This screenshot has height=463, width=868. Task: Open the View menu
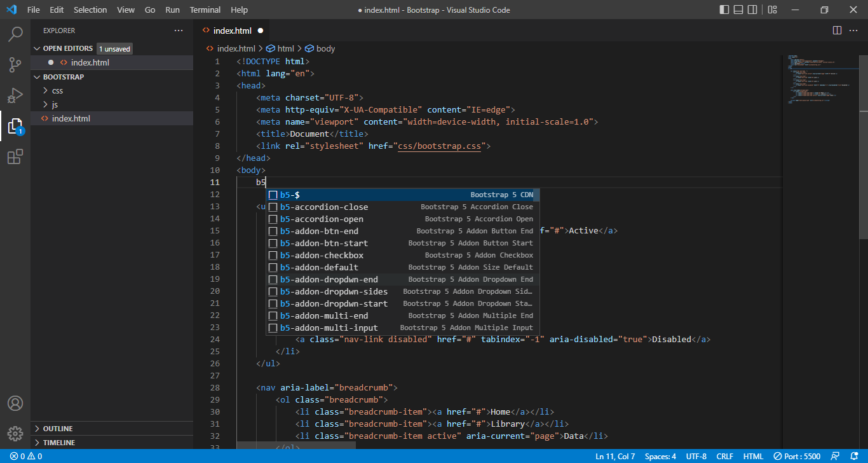126,10
